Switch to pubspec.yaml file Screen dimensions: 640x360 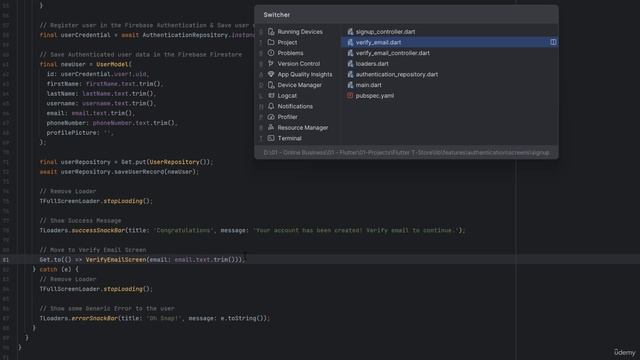click(x=375, y=96)
